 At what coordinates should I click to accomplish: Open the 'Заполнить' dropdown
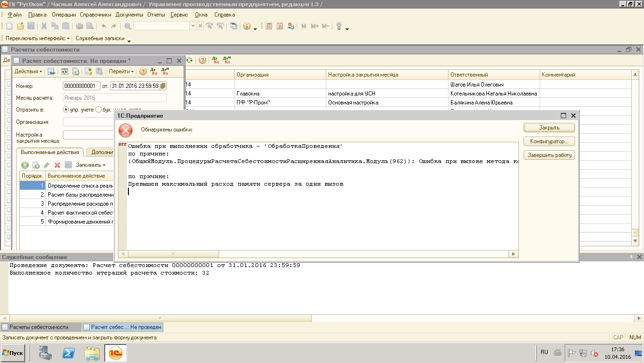[x=90, y=165]
